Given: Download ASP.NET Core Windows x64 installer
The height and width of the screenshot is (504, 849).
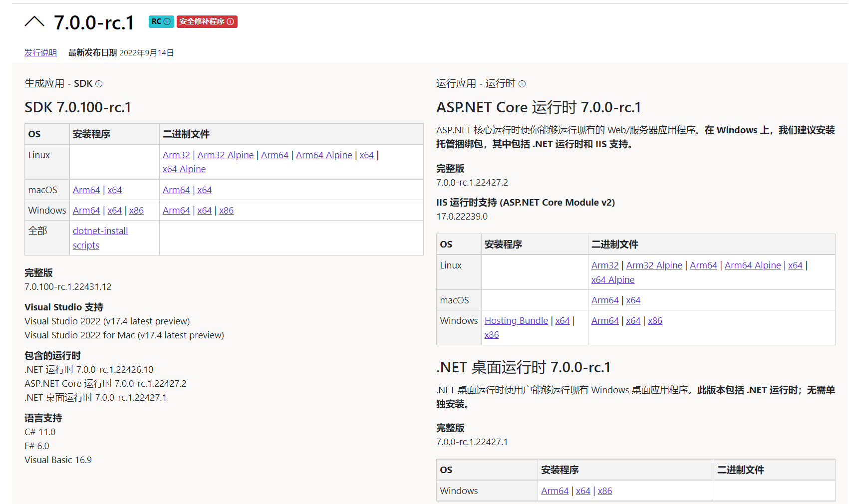Looking at the screenshot, I should click(x=563, y=320).
